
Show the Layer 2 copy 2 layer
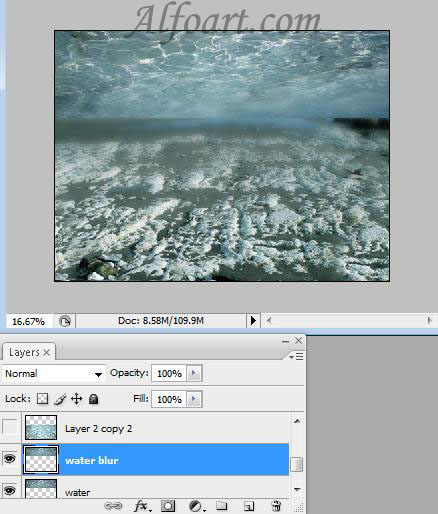click(x=10, y=427)
